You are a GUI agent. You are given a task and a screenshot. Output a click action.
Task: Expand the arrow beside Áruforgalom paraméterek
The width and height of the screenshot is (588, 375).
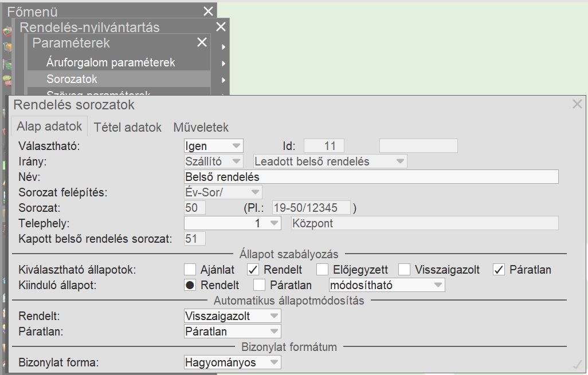[223, 64]
